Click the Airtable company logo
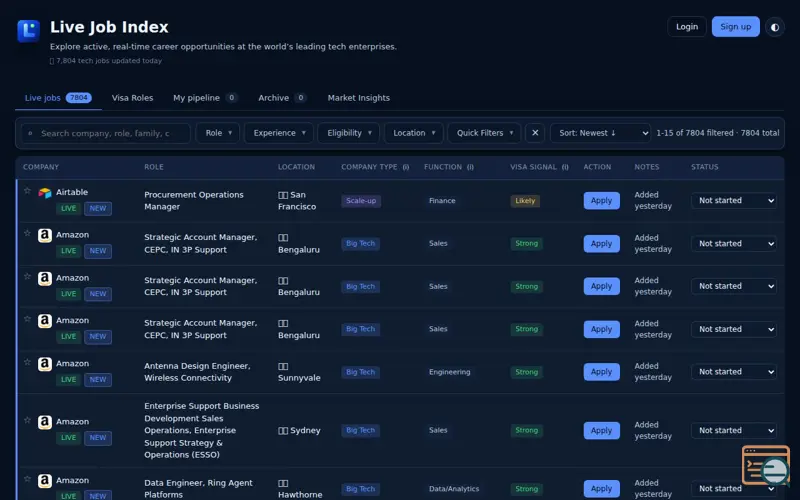 tap(45, 193)
